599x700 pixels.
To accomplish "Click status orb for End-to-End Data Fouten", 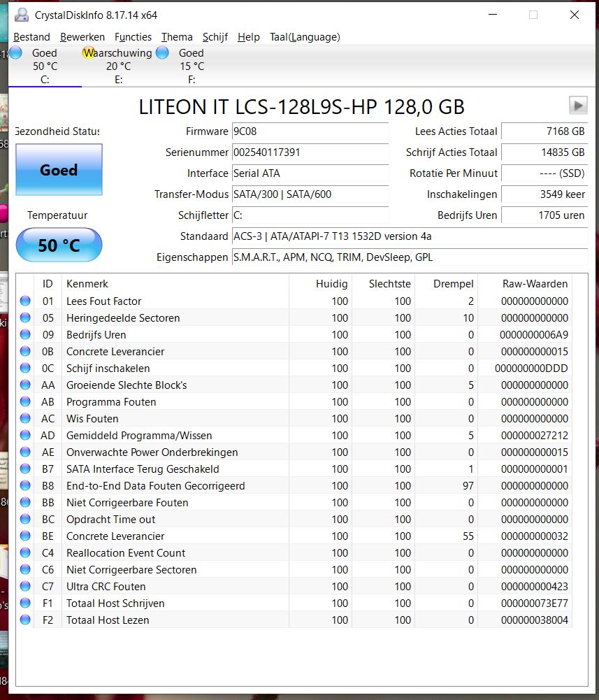I will (x=25, y=486).
